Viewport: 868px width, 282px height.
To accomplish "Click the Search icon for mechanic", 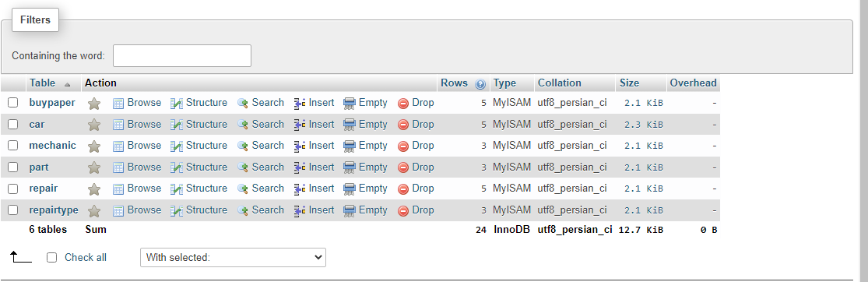I will click(242, 146).
